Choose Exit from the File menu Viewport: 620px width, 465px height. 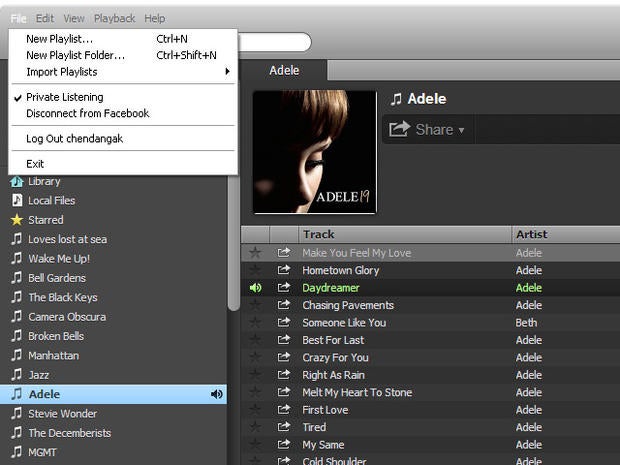[123, 163]
